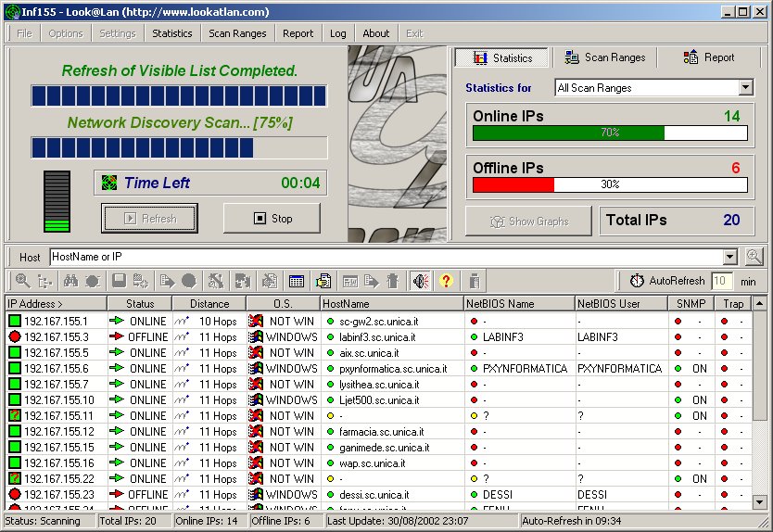Select the 192.167.155.6 row in list

[57, 369]
